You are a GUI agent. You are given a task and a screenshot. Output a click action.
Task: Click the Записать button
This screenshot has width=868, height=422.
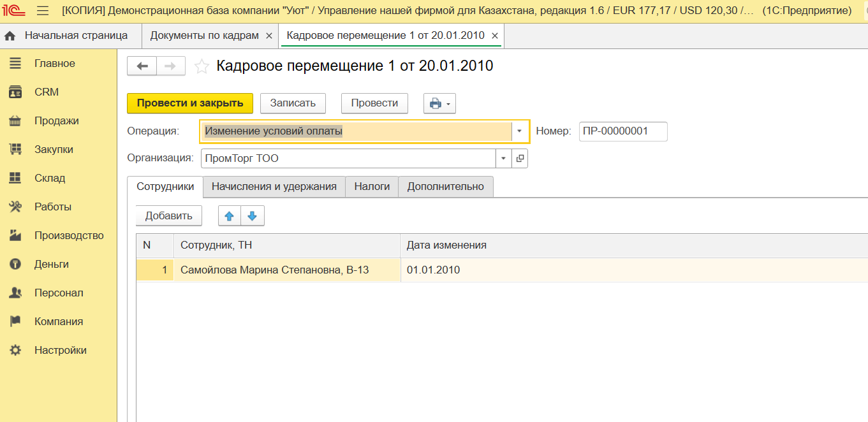293,103
